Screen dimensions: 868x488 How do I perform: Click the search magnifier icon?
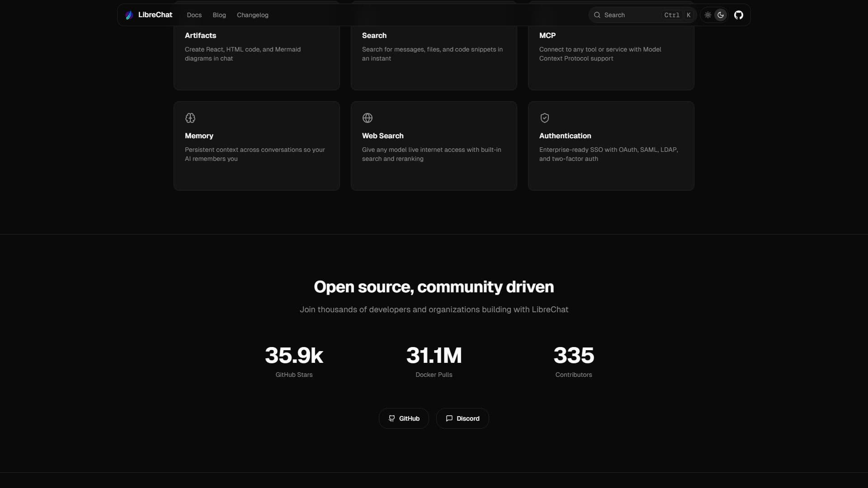tap(597, 15)
